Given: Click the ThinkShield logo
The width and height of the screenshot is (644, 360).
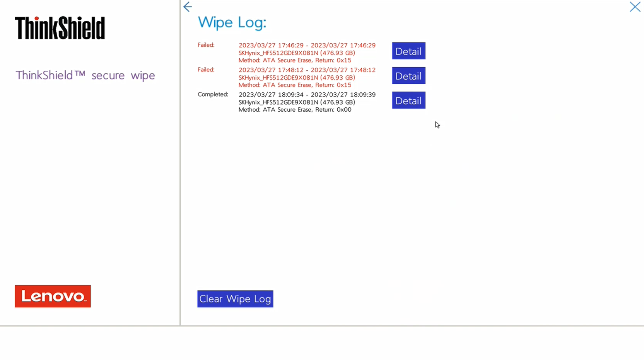Looking at the screenshot, I should click(x=60, y=28).
